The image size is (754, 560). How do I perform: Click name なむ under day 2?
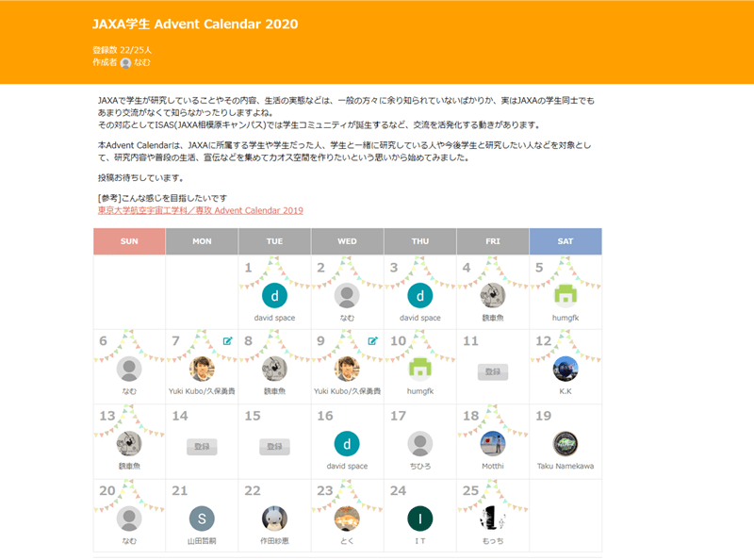347,318
